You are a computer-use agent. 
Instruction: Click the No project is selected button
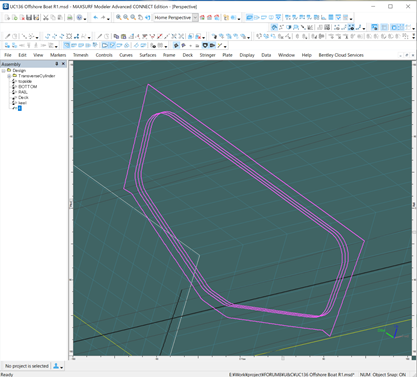click(27, 366)
